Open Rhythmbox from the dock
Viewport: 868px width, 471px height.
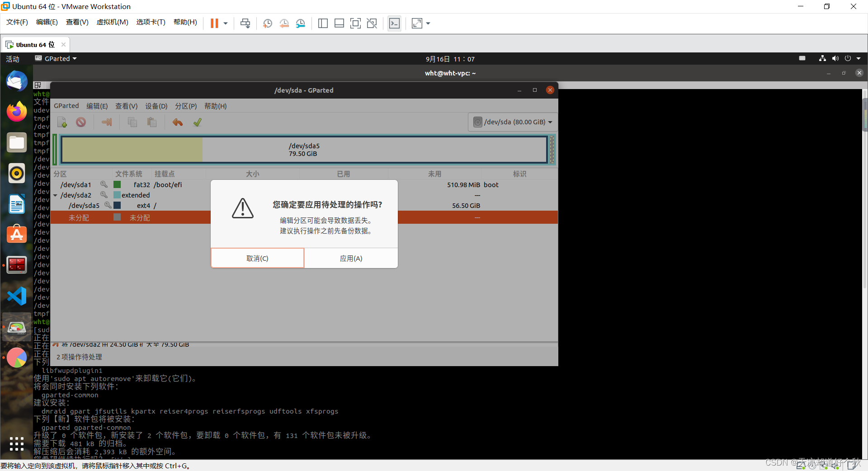pos(17,173)
